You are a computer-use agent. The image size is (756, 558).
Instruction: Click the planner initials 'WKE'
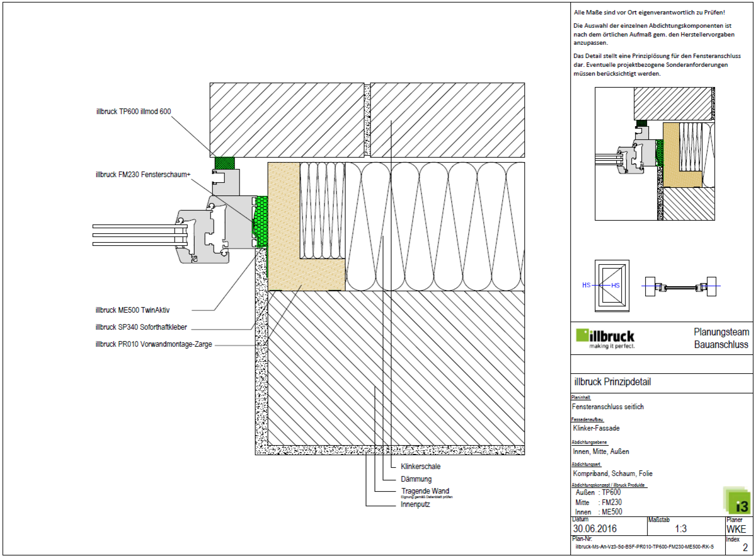point(736,529)
